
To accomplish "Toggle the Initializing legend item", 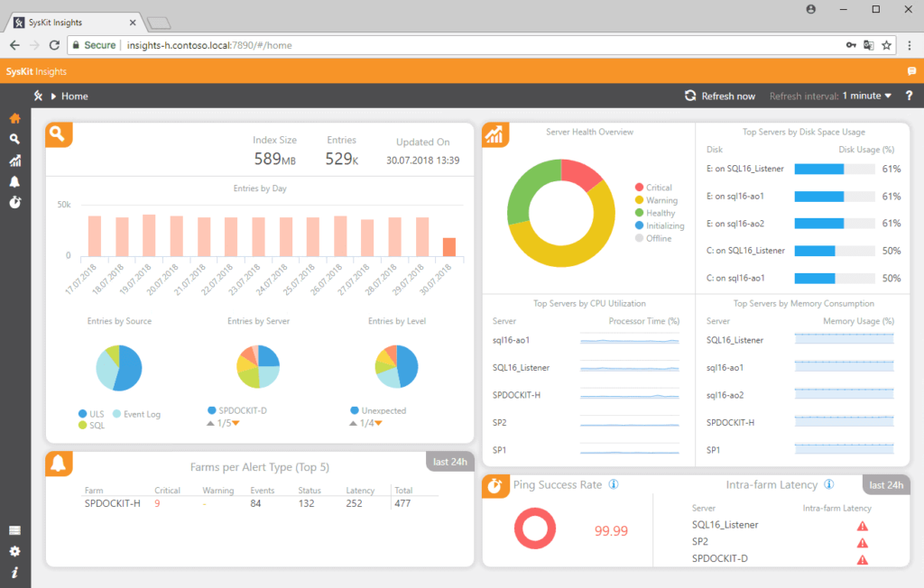I will pyautogui.click(x=660, y=225).
